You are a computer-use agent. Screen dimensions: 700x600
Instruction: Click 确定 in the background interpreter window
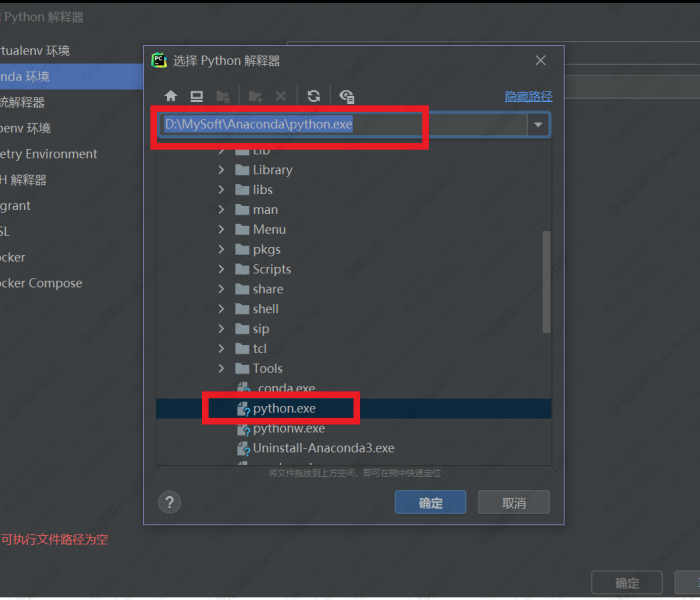point(627,583)
